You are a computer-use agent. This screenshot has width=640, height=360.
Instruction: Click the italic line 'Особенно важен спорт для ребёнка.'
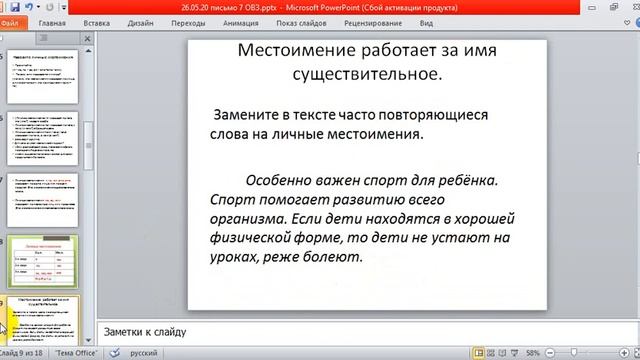click(x=372, y=180)
